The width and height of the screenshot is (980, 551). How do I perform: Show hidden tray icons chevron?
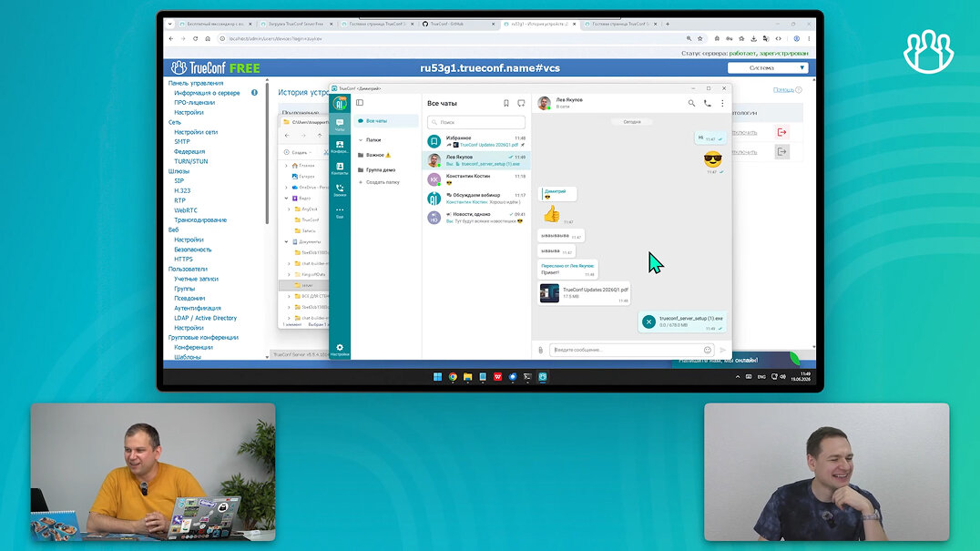pyautogui.click(x=738, y=377)
